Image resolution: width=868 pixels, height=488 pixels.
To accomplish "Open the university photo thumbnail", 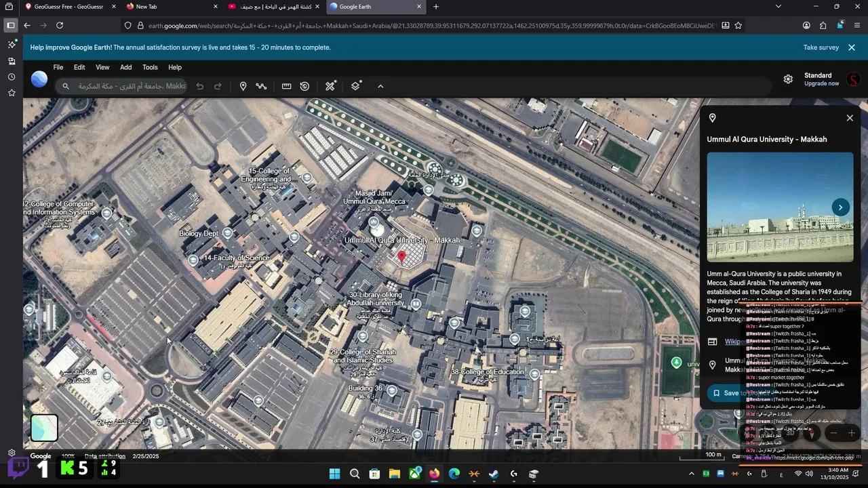I will pos(780,207).
